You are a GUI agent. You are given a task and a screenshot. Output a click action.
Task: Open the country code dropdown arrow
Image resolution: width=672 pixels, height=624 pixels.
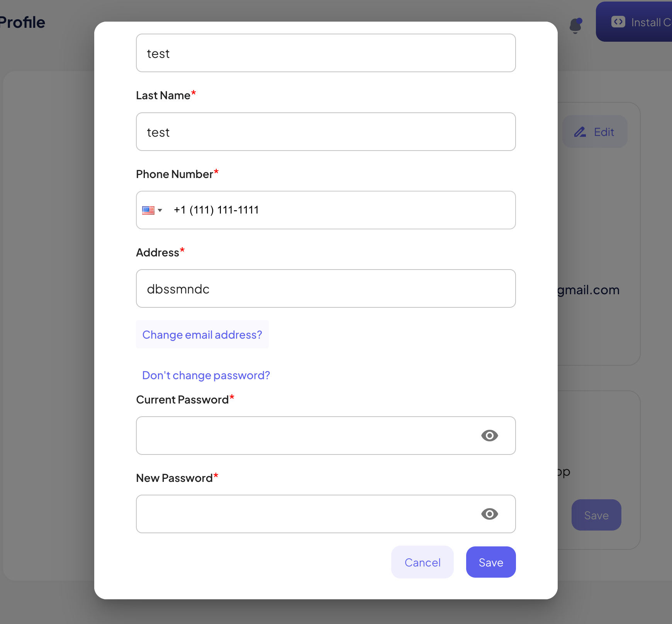click(160, 210)
